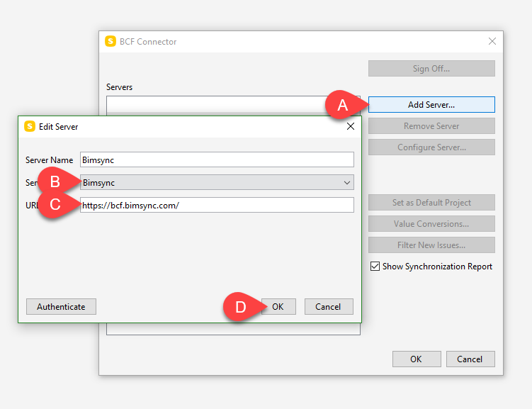Click Set as Default Project

tap(431, 202)
